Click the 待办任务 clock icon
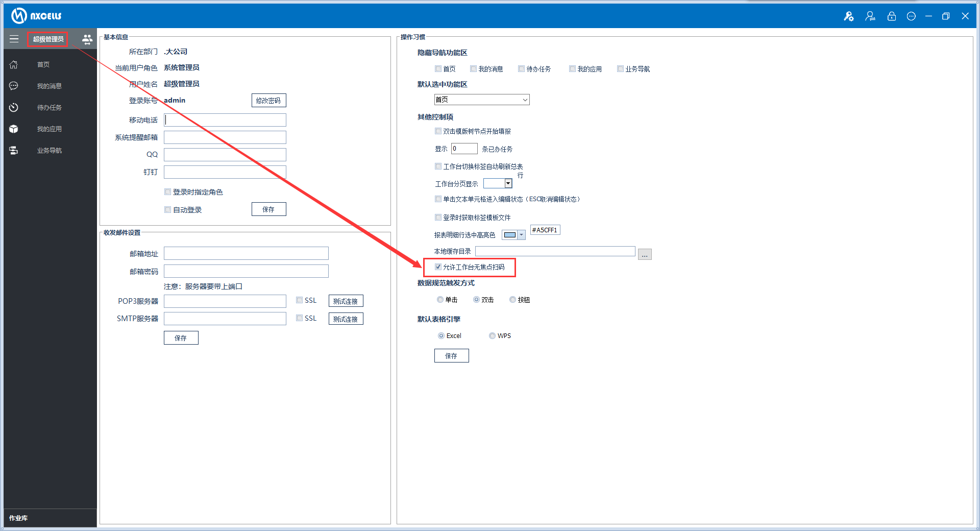The height and width of the screenshot is (531, 980). click(x=14, y=107)
